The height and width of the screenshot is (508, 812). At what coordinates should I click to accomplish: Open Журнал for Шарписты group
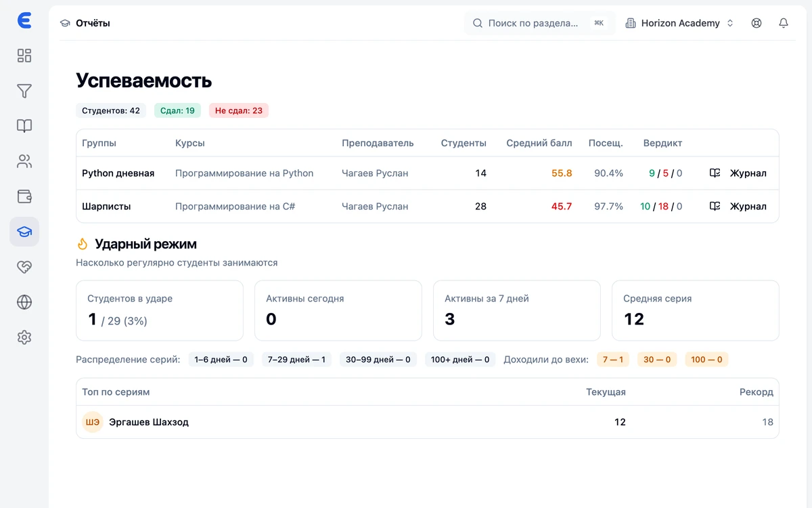pyautogui.click(x=738, y=207)
